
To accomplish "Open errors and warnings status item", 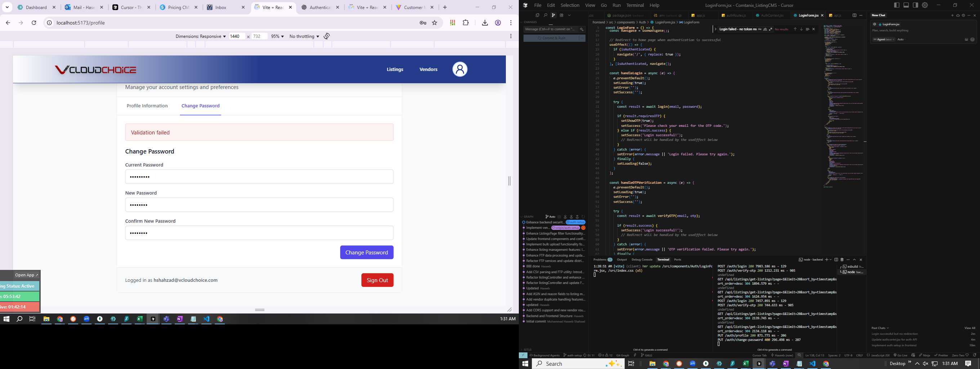I will (x=605, y=355).
